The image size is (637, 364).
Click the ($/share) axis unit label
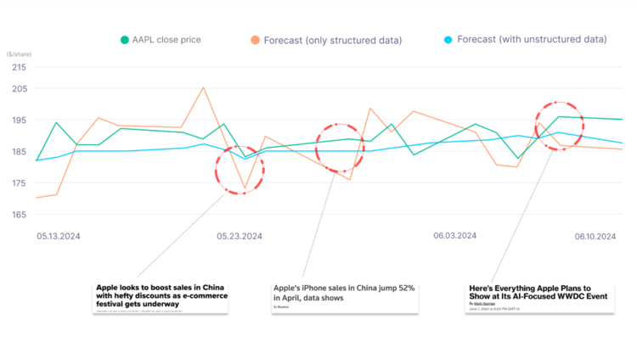pos(19,53)
